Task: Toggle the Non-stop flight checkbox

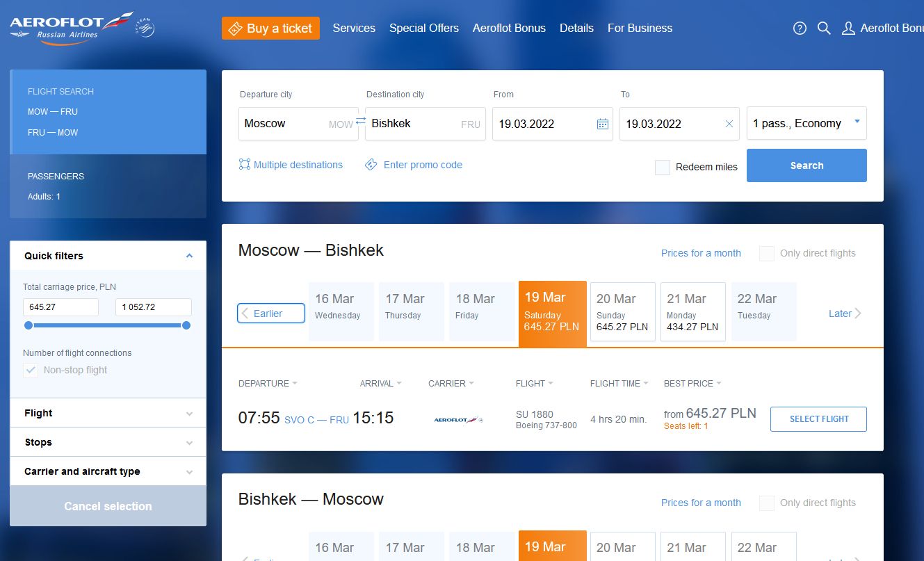Action: pos(31,370)
